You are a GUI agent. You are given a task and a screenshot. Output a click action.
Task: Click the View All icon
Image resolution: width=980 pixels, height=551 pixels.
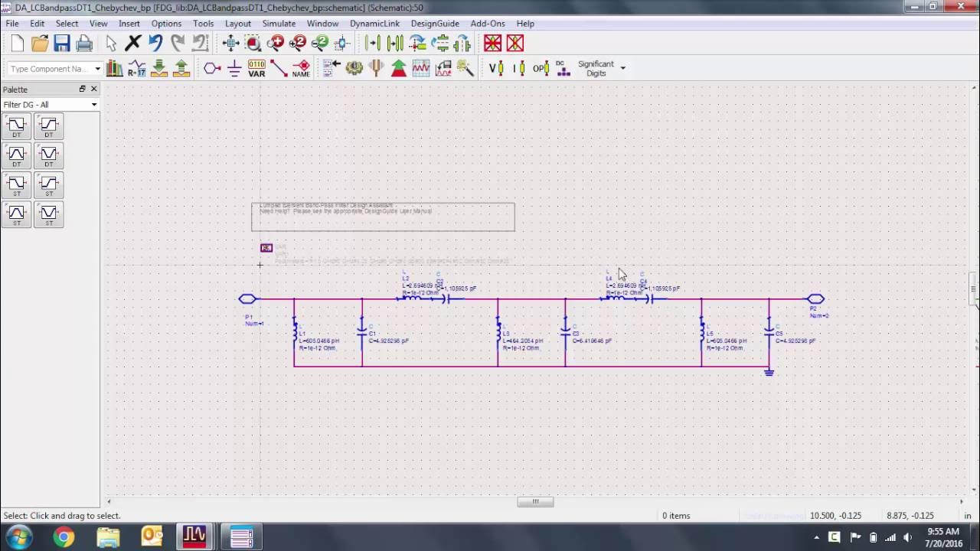pyautogui.click(x=230, y=44)
